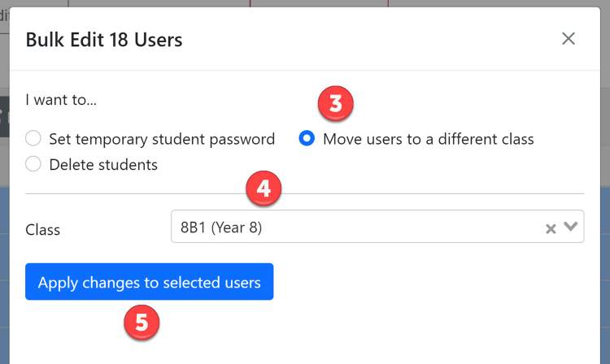This screenshot has width=610, height=364.
Task: Click the 'Move users to a different class' label
Action: pyautogui.click(x=429, y=139)
